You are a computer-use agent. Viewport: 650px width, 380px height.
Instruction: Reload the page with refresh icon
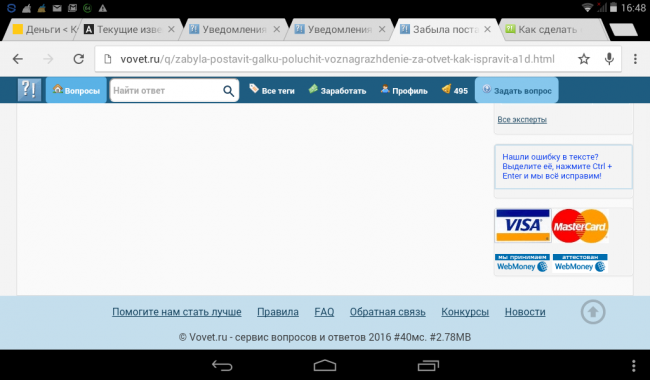pos(78,59)
